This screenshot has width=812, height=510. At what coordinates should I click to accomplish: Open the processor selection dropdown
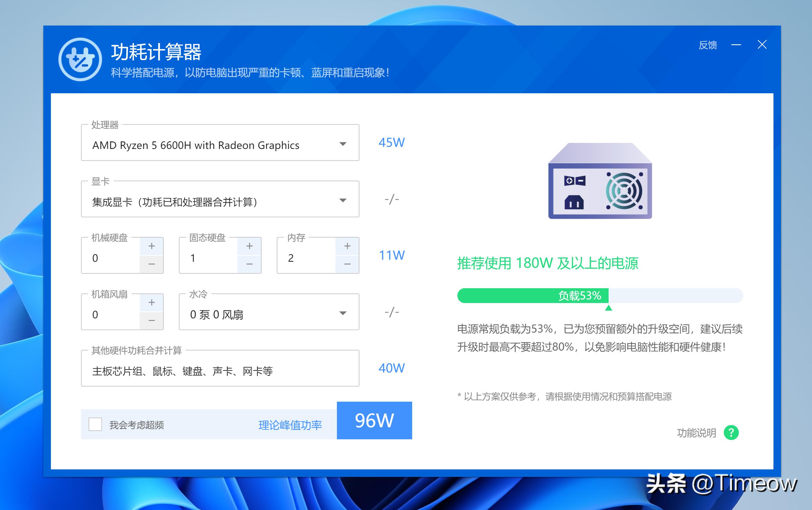point(343,144)
